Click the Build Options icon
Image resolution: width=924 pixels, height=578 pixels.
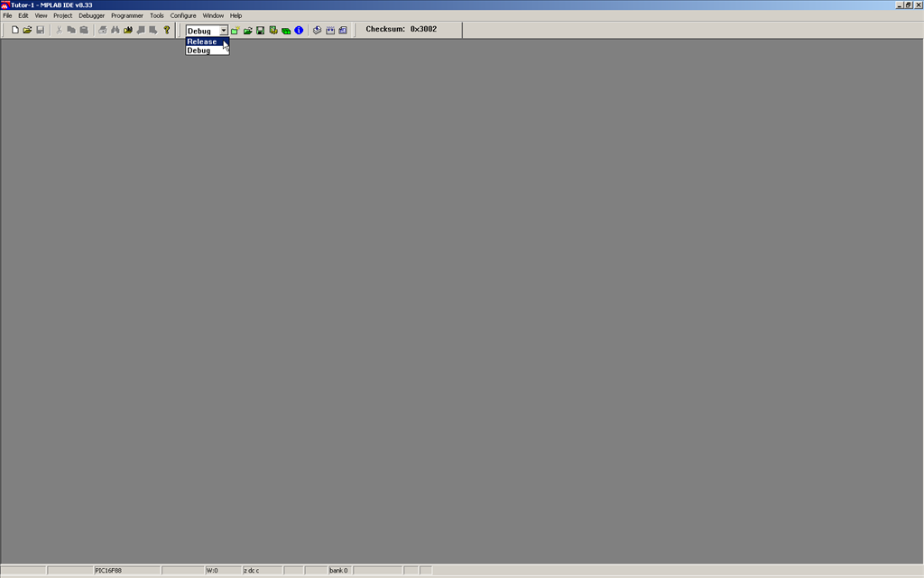pos(273,31)
